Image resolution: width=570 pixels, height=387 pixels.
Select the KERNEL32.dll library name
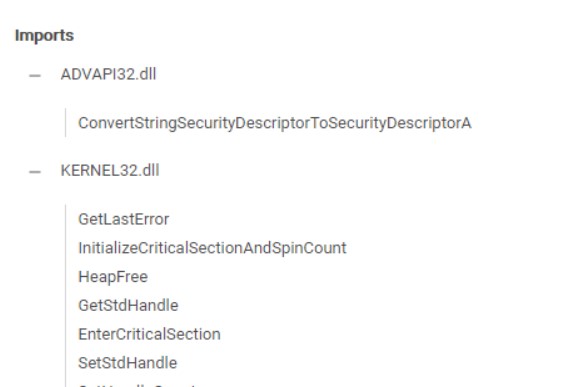click(x=110, y=170)
